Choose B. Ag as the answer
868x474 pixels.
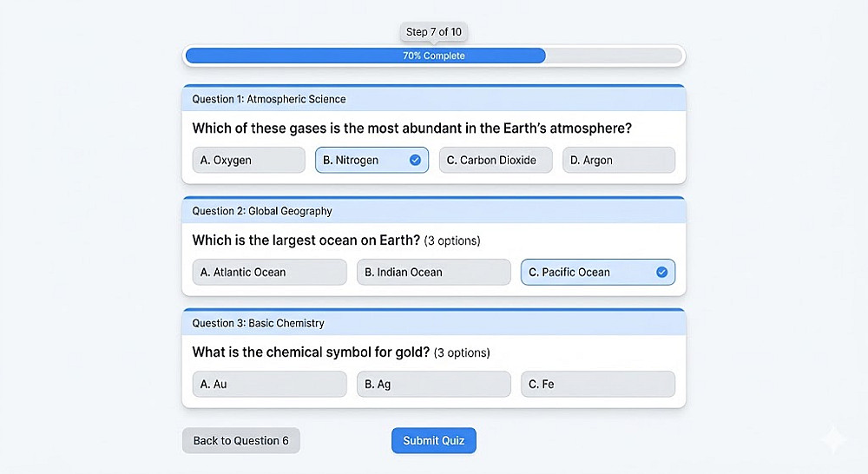point(433,384)
